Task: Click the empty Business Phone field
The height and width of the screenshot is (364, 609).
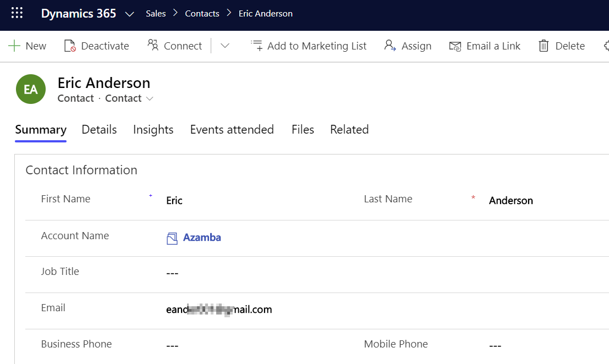Action: [172, 346]
